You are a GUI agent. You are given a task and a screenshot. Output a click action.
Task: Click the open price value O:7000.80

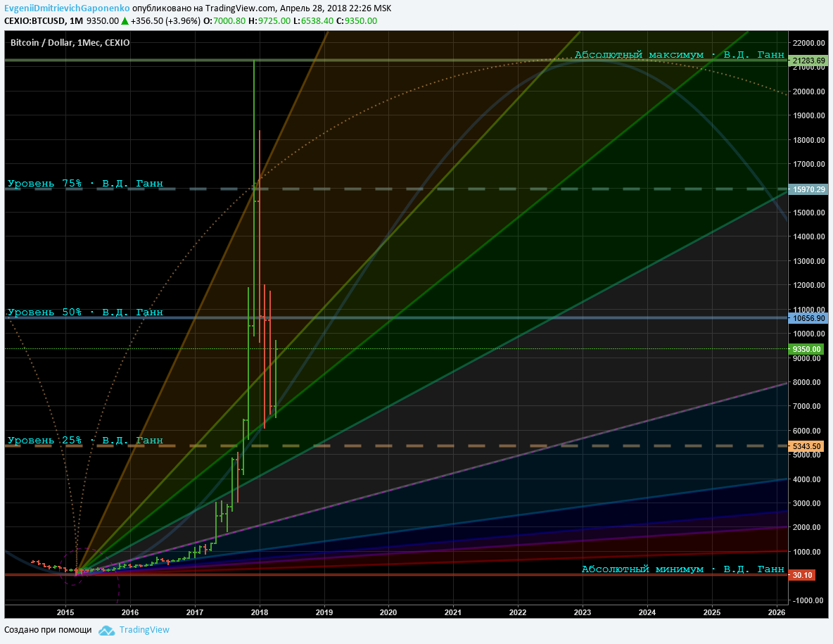pyautogui.click(x=224, y=20)
